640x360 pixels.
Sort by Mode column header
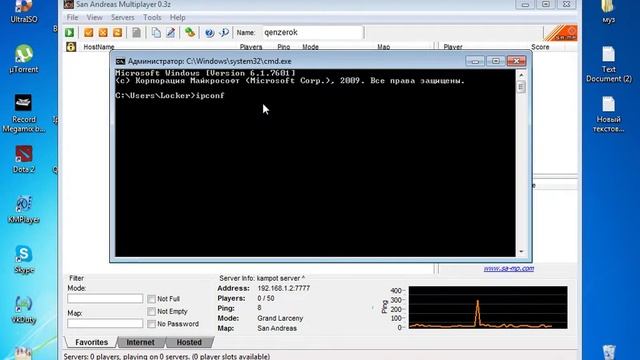(310, 47)
